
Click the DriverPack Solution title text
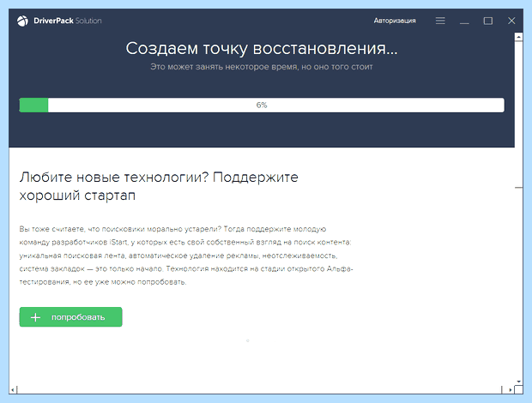[x=68, y=21]
